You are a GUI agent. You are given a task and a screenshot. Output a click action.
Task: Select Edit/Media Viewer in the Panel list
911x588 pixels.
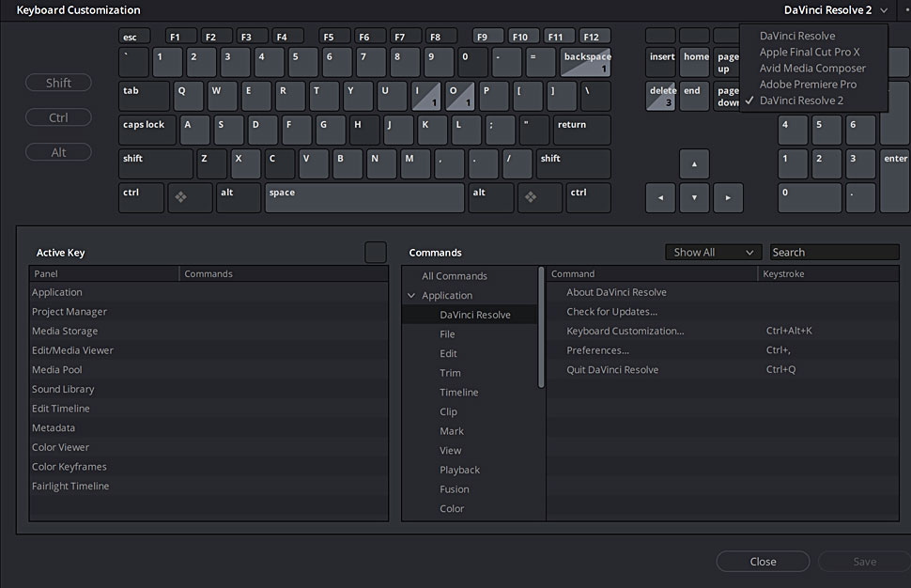[209, 350]
